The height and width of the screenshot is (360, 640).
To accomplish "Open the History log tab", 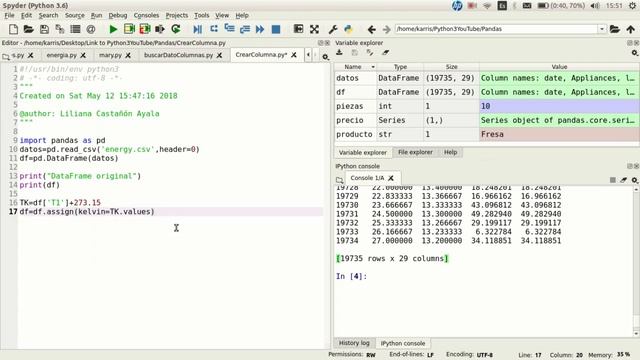I will pyautogui.click(x=354, y=343).
